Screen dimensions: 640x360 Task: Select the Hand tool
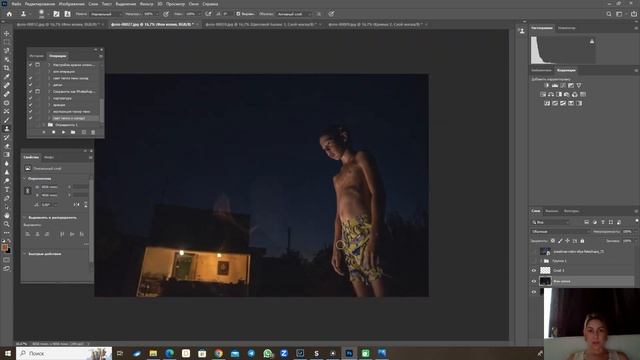(7, 215)
